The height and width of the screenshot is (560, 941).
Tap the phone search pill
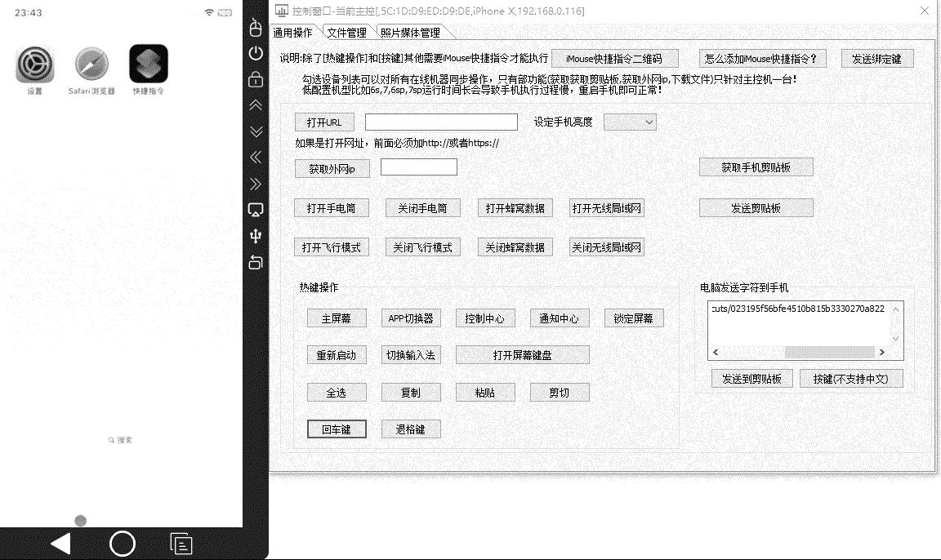(121, 440)
